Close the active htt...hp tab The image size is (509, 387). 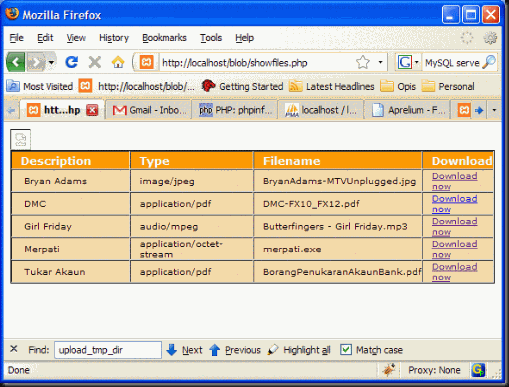click(x=92, y=110)
